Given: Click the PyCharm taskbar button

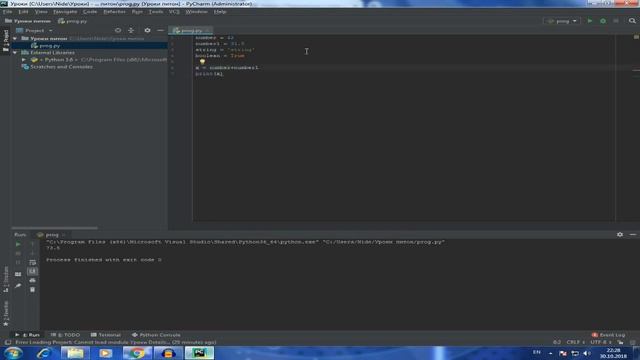Looking at the screenshot, I should (x=199, y=353).
